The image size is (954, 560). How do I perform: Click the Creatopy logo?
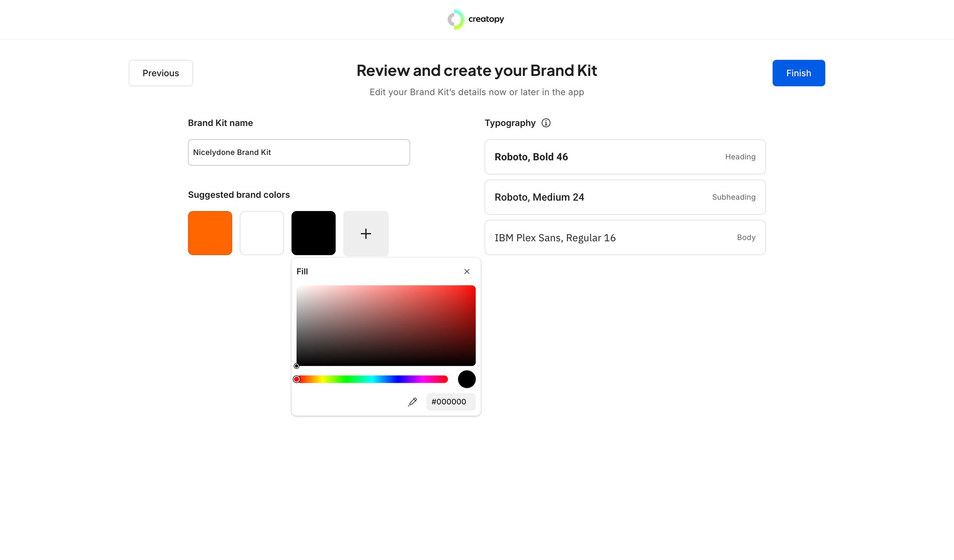tap(476, 19)
